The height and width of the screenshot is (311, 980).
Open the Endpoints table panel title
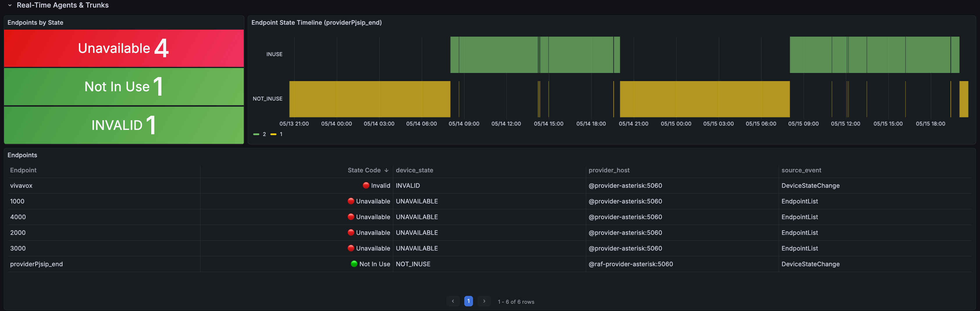click(22, 155)
